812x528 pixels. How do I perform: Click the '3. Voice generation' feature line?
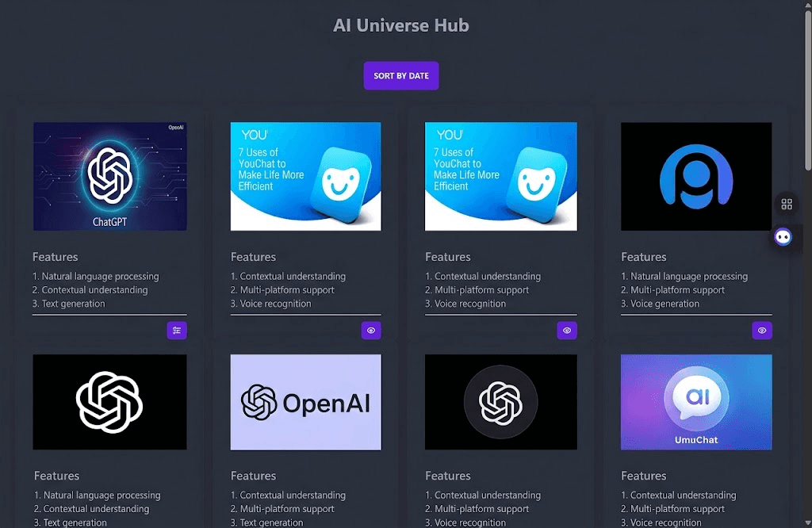(661, 304)
